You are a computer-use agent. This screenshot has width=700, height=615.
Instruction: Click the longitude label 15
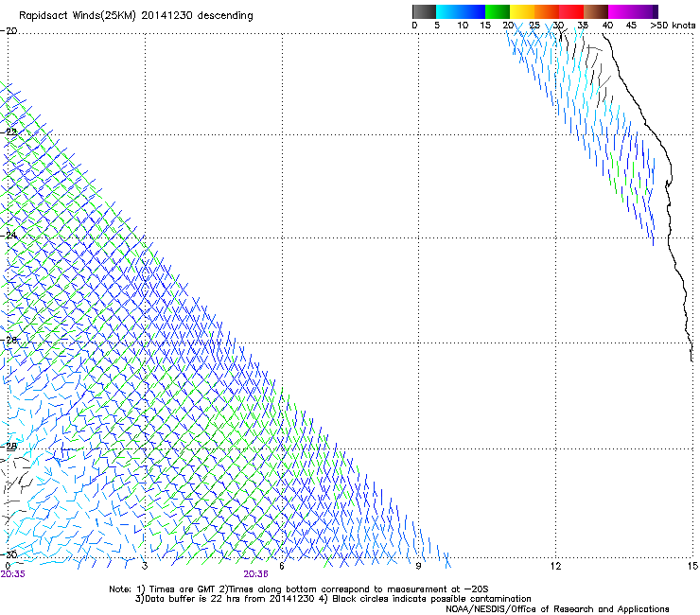(692, 566)
